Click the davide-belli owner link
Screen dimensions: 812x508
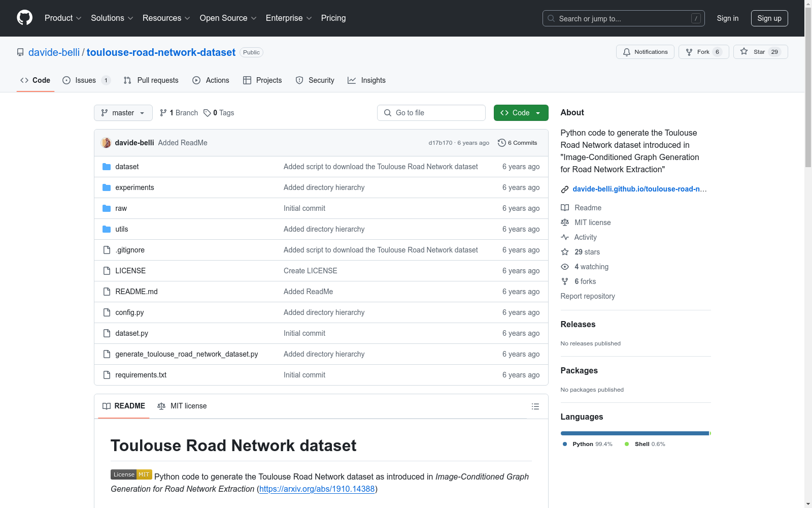click(x=54, y=52)
